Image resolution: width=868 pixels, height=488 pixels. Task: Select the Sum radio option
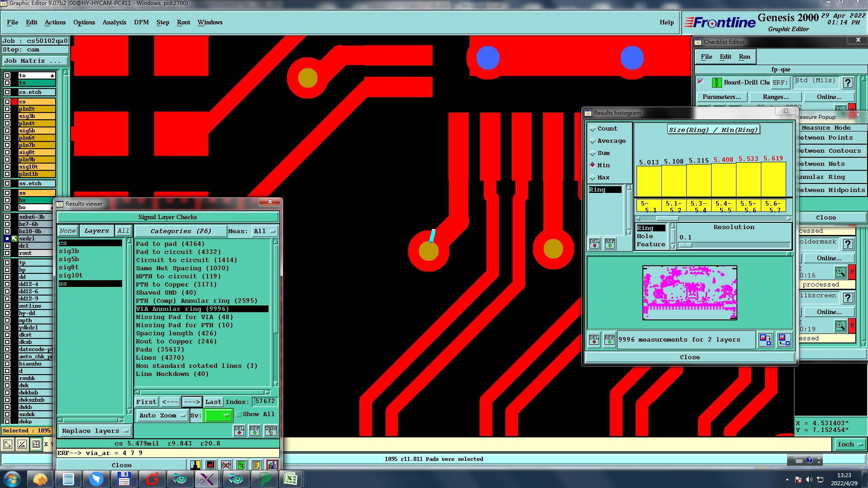point(592,153)
